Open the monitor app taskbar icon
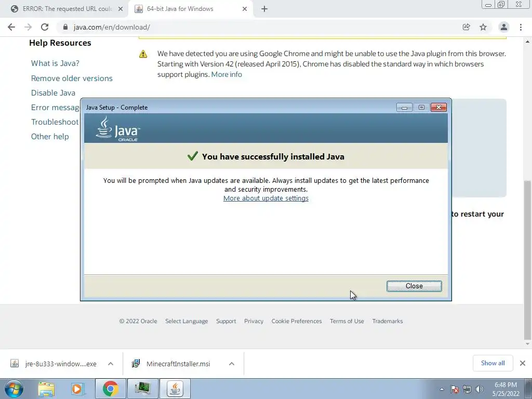532x399 pixels. (x=142, y=389)
